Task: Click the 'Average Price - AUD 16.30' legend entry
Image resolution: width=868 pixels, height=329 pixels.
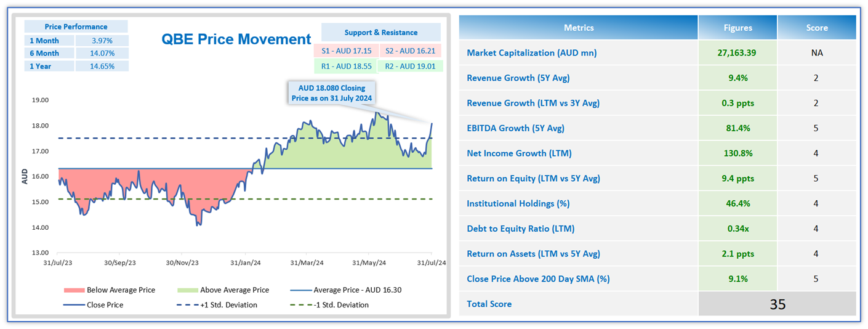Action: pyautogui.click(x=346, y=290)
